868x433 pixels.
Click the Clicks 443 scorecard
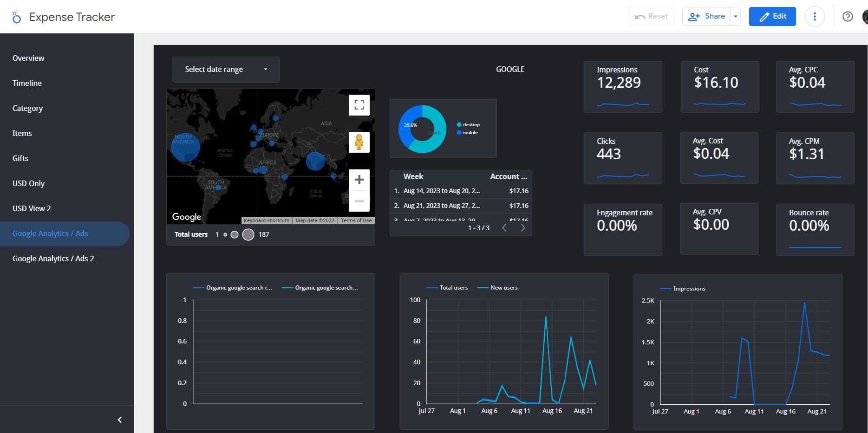coord(623,158)
